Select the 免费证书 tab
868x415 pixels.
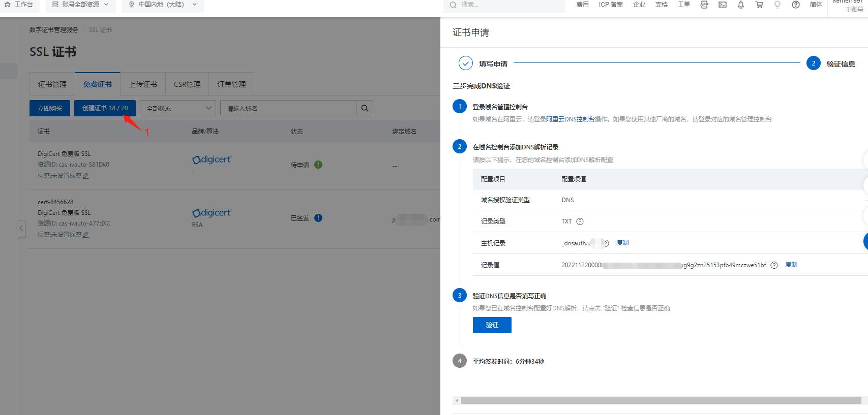(x=98, y=84)
